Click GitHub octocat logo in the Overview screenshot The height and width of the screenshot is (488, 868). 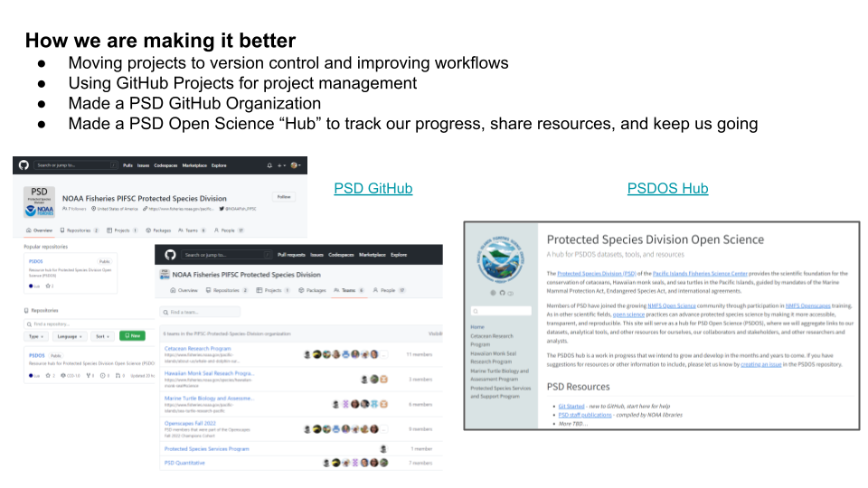tap(24, 164)
